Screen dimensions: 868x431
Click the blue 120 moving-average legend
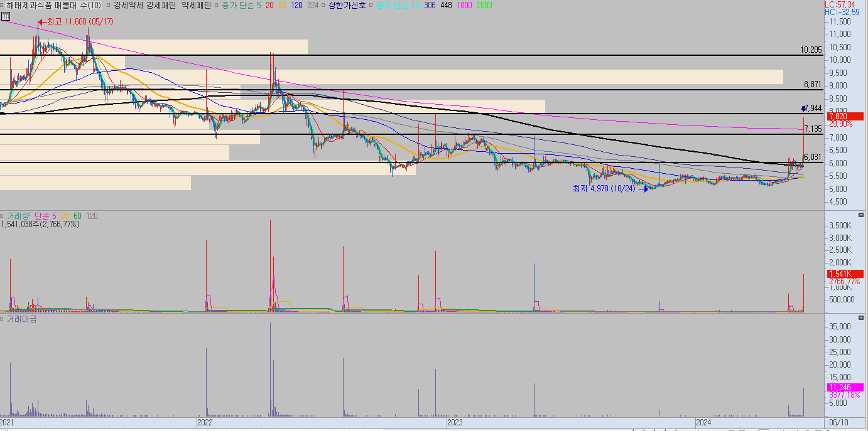pyautogui.click(x=298, y=5)
